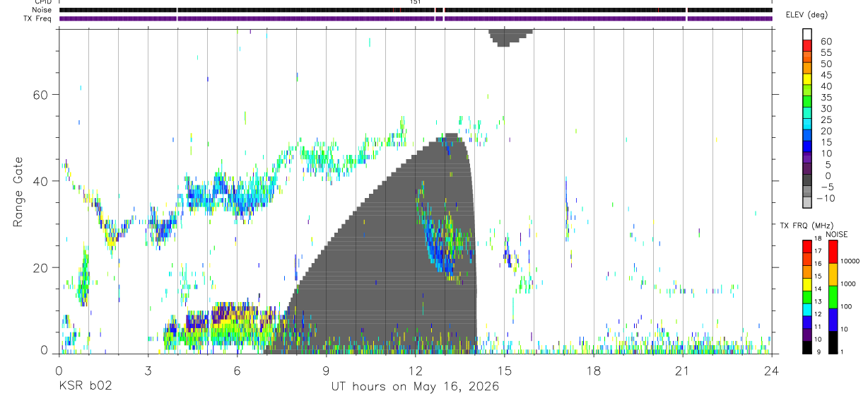Click the 60 tick on the Range Gate axis

pyautogui.click(x=40, y=94)
